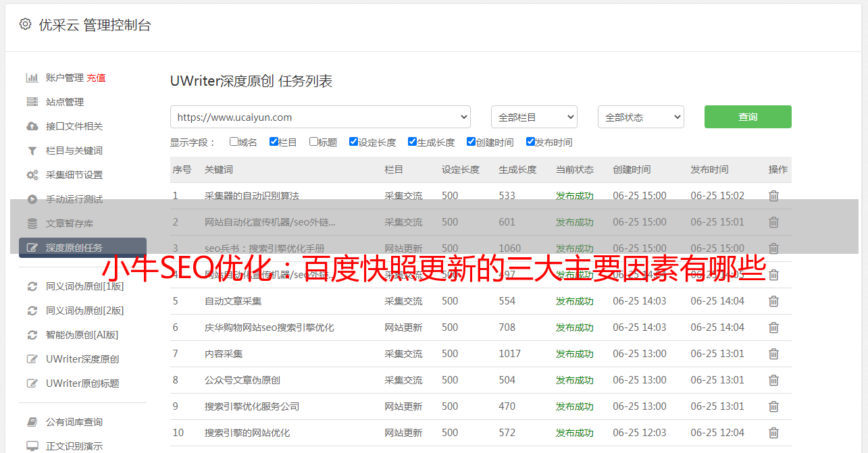This screenshot has height=453, width=868.
Task: Click the keyword 自动文章采集
Action: 233,301
